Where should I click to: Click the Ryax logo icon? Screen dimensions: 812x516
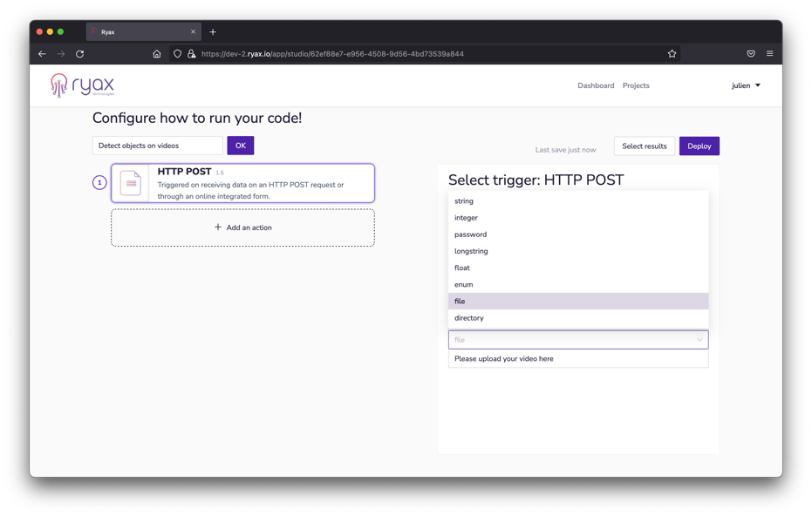[59, 85]
